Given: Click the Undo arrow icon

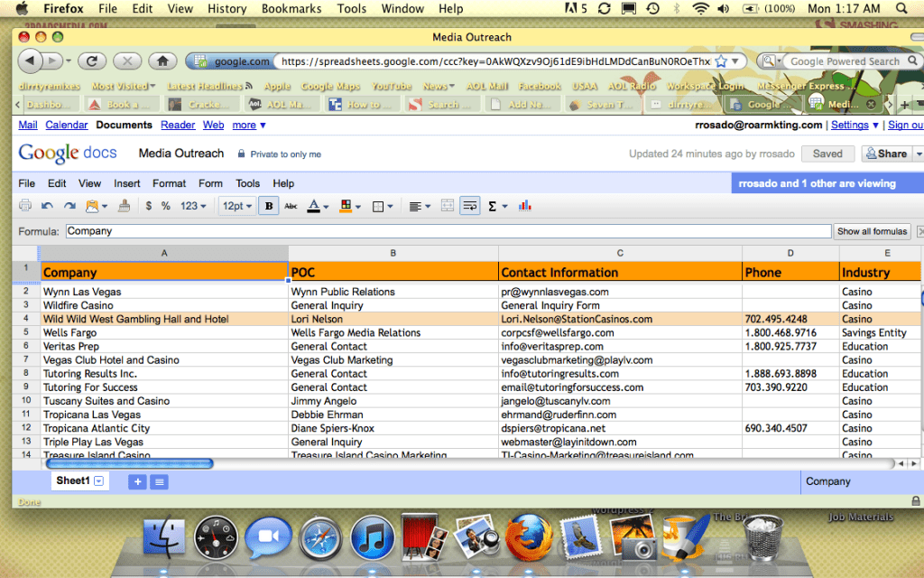Looking at the screenshot, I should pyautogui.click(x=47, y=206).
